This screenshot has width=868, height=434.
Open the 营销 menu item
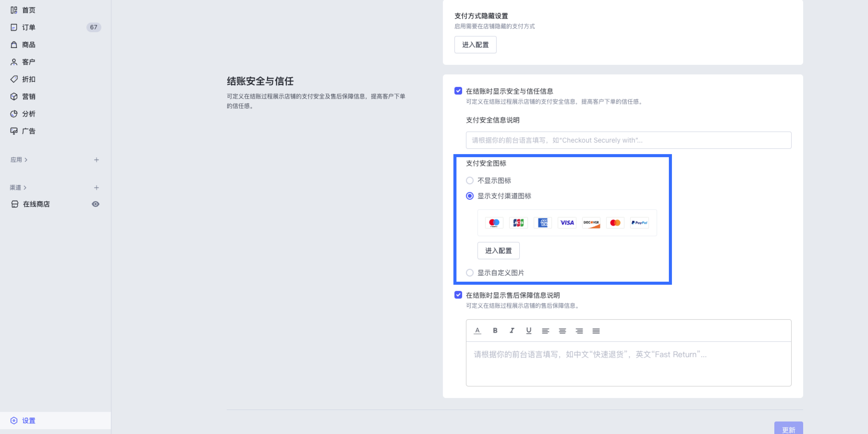[29, 97]
